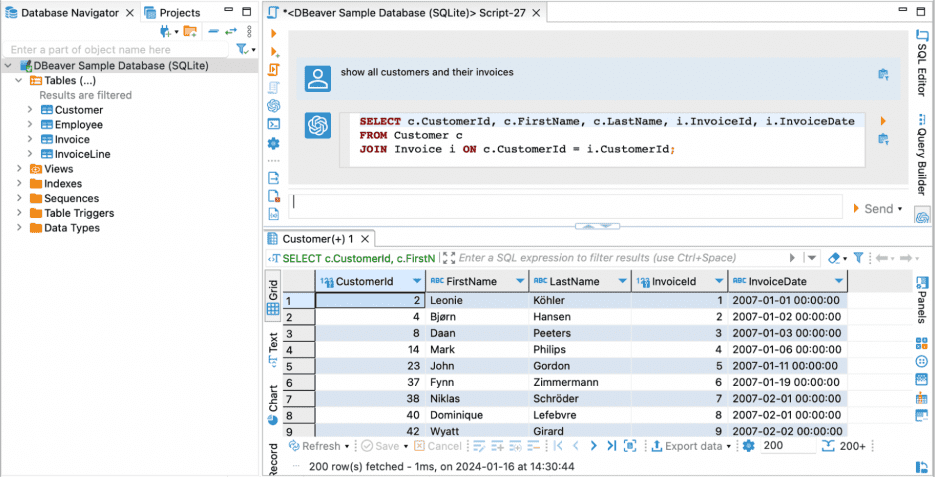The width and height of the screenshot is (935, 477).
Task: Click the AI prompt input field
Action: 565,204
